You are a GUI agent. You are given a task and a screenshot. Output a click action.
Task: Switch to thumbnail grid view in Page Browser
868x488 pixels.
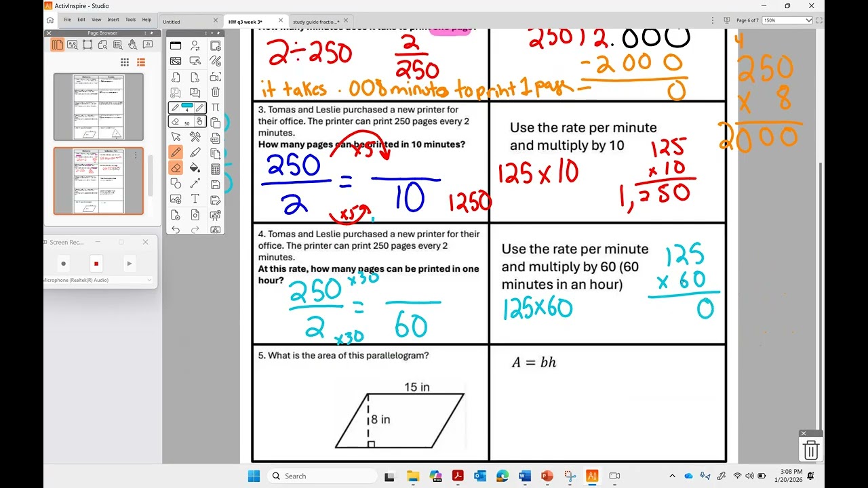[x=125, y=62]
